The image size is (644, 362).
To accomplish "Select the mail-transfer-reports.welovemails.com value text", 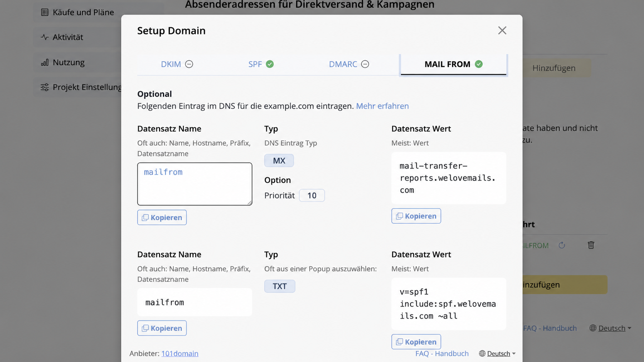I will tap(448, 178).
